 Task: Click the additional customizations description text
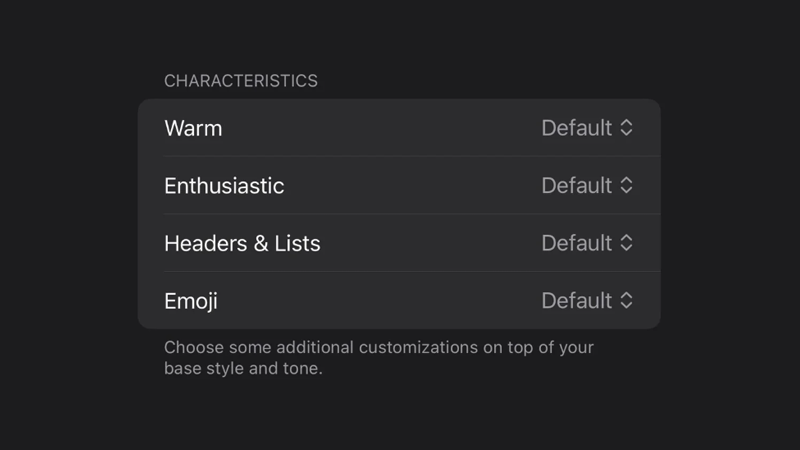(378, 358)
